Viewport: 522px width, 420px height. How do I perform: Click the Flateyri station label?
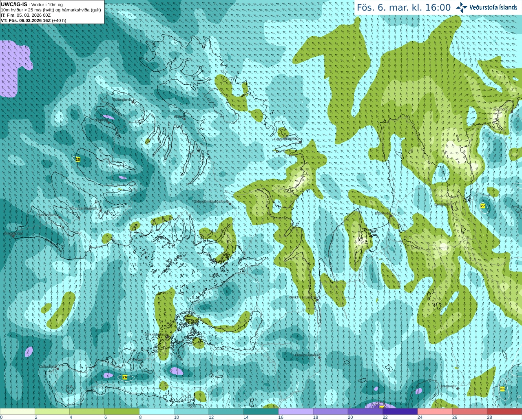point(102,120)
